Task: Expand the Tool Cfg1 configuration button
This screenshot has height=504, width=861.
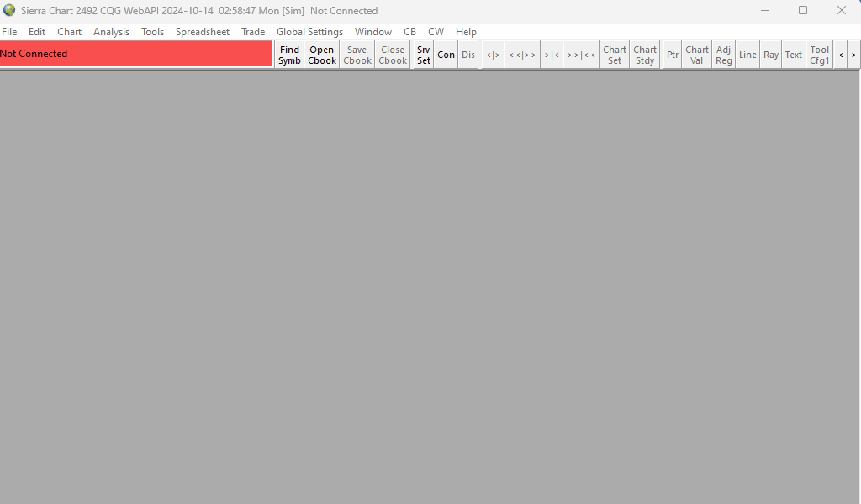Action: 820,55
